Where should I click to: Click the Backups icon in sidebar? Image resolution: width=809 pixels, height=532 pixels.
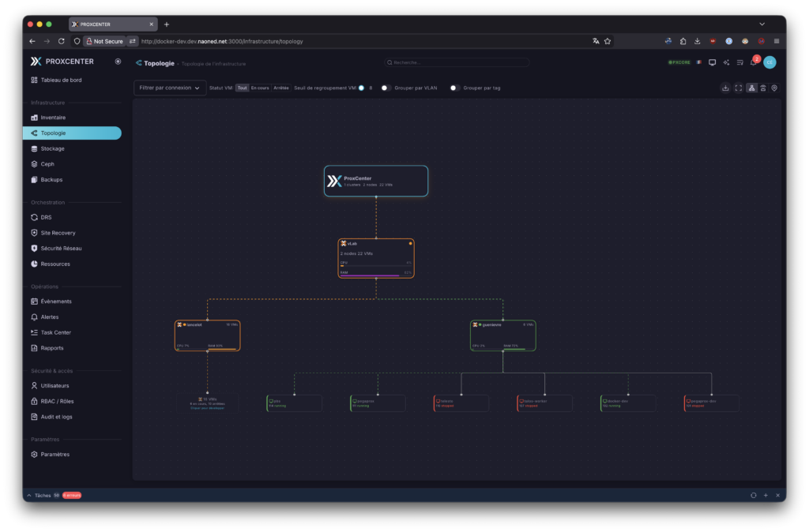pyautogui.click(x=34, y=180)
